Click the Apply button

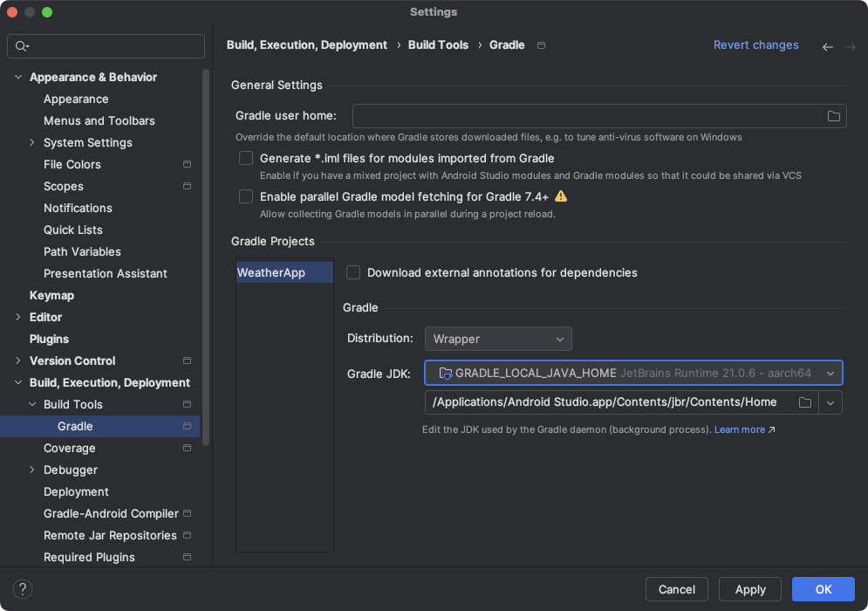point(749,589)
